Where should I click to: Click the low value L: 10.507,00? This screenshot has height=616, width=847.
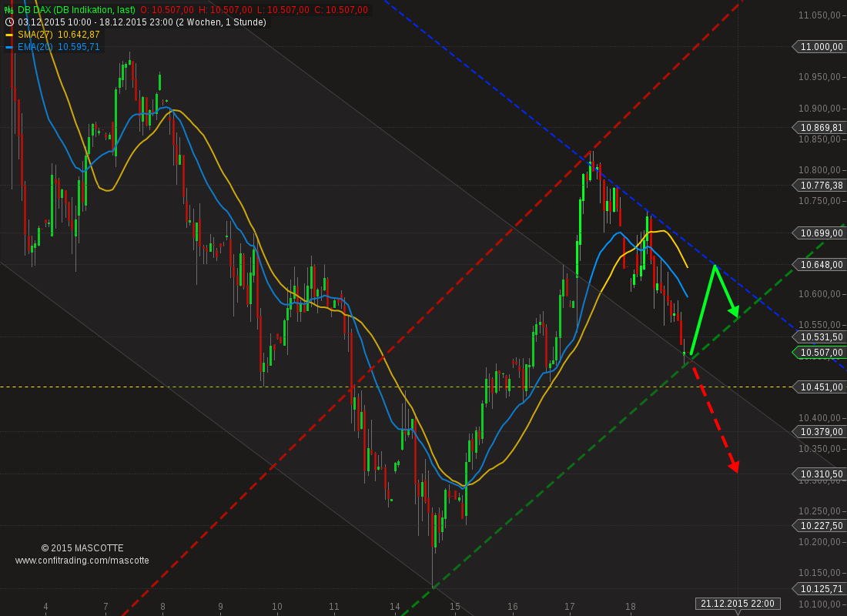(283, 10)
